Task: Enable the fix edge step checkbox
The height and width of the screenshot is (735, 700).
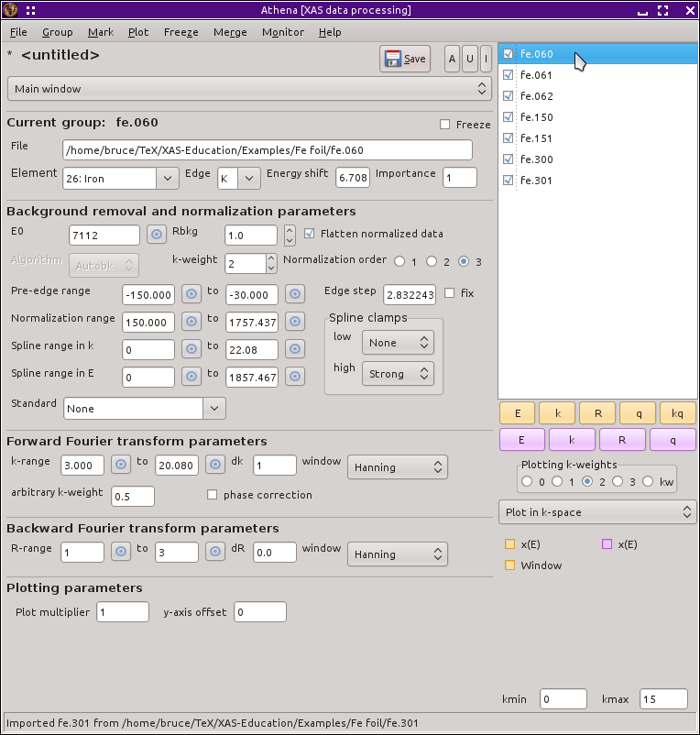Action: pos(450,293)
